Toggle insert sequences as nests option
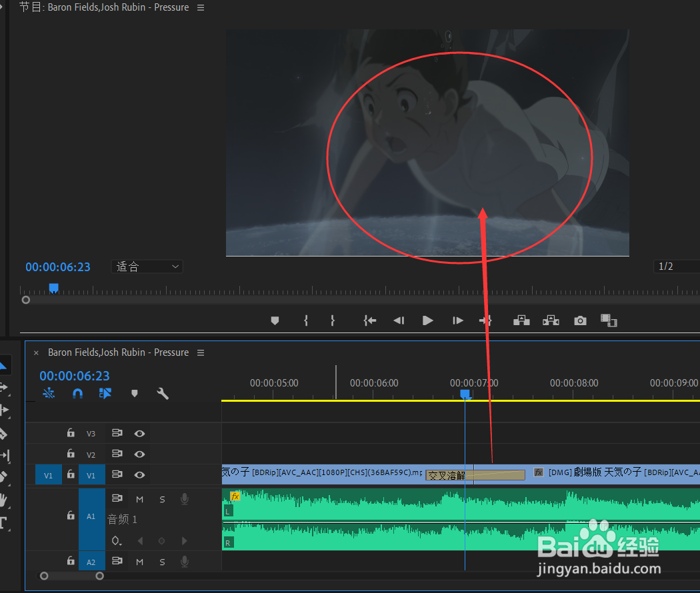The height and width of the screenshot is (593, 700). [49, 393]
